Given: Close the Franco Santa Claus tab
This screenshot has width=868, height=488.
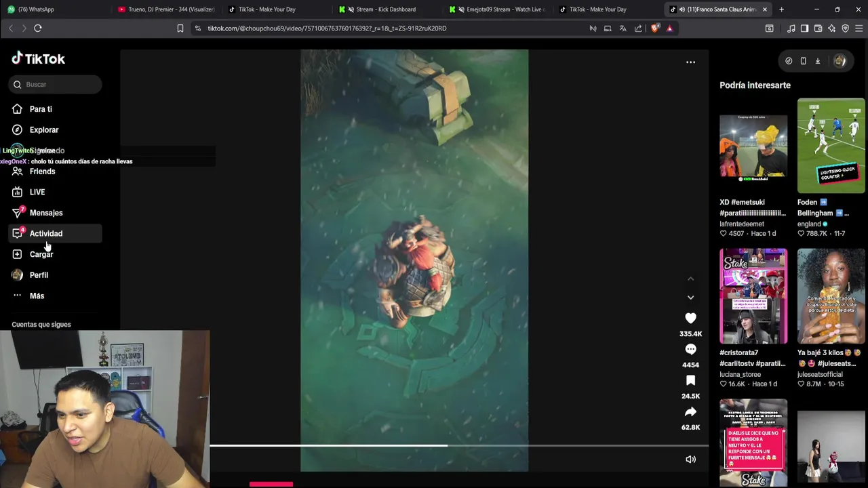Looking at the screenshot, I should 765,9.
